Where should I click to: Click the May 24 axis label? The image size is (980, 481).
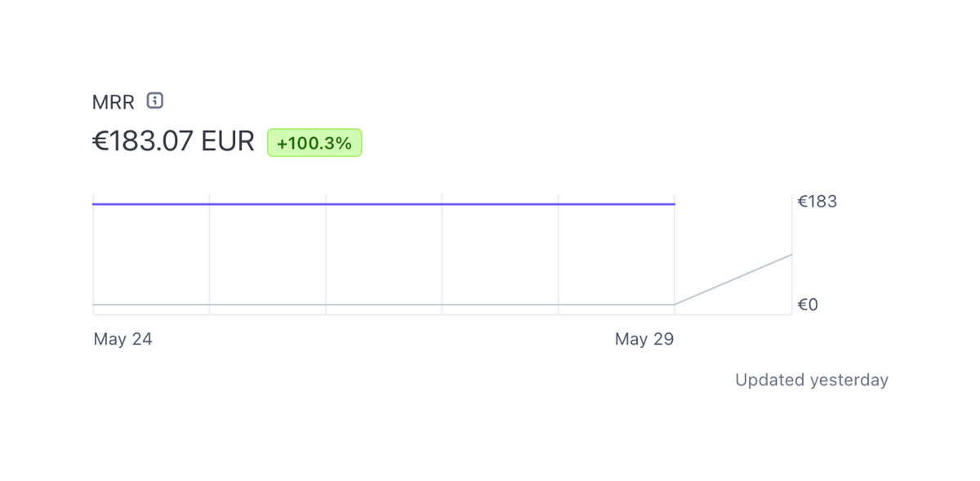click(122, 339)
